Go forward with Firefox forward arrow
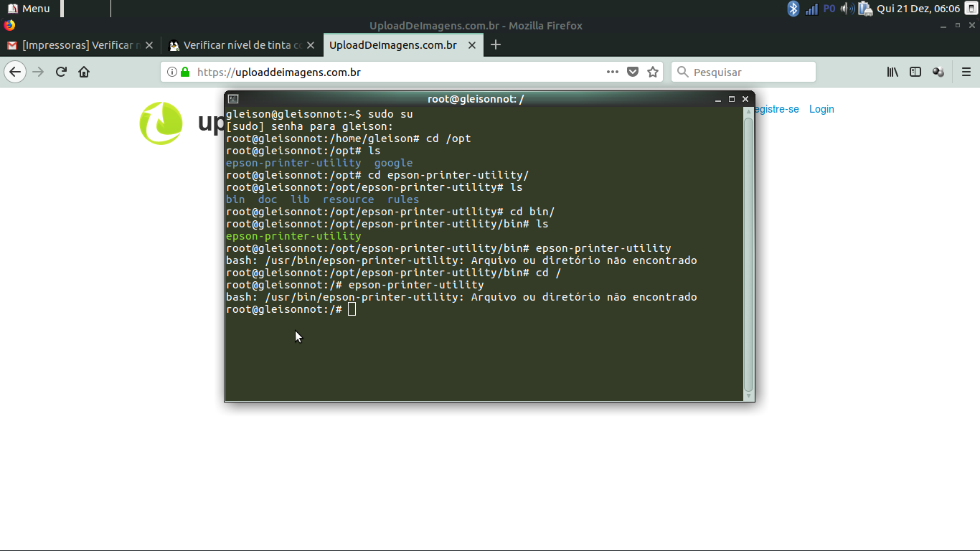Viewport: 980px width, 551px height. 39,72
